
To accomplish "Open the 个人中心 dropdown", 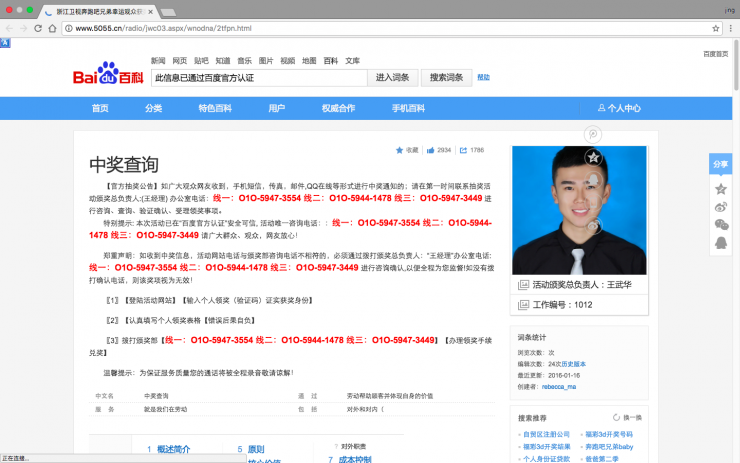I will tap(618, 108).
